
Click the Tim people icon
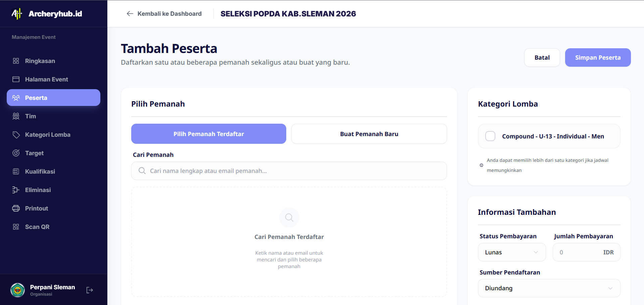(16, 116)
